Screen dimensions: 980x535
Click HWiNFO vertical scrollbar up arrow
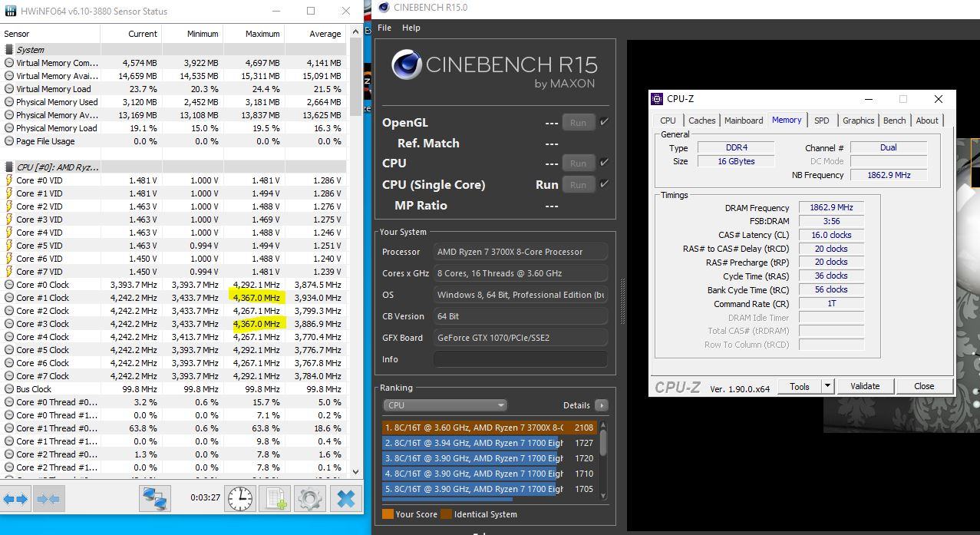[355, 32]
